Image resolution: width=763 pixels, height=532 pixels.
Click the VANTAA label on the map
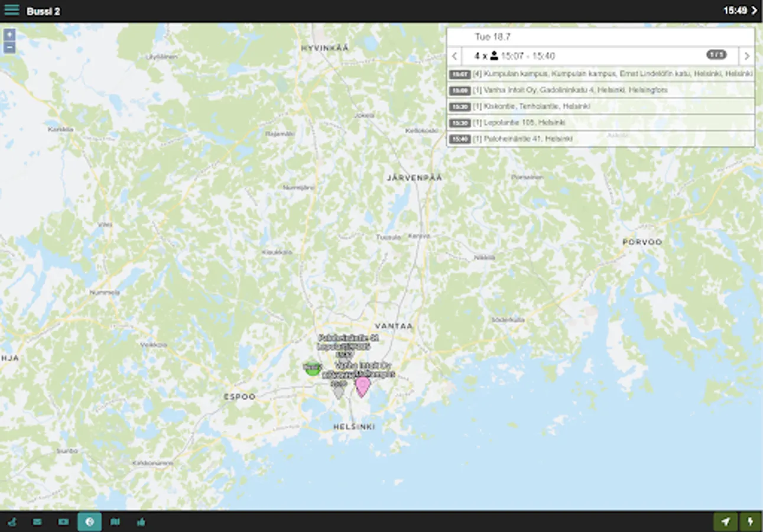coord(394,326)
